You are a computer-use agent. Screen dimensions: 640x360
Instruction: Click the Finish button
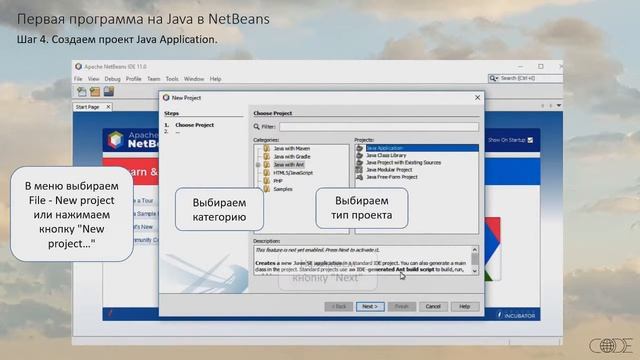tap(402, 307)
